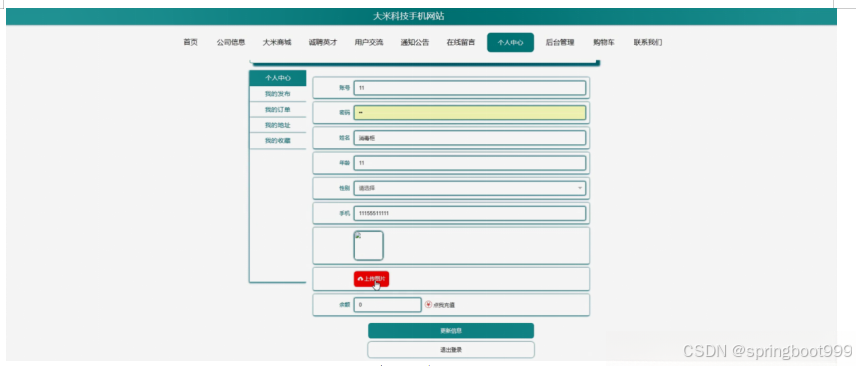Click the 大米科技手机网站 site title
Screen dimensions: 856x366
click(408, 16)
